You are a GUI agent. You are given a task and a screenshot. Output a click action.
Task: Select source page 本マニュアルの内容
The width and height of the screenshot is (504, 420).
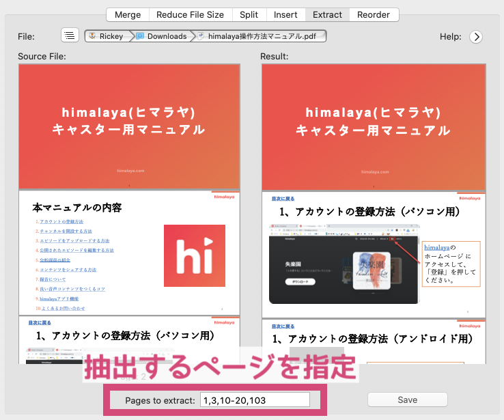click(129, 253)
